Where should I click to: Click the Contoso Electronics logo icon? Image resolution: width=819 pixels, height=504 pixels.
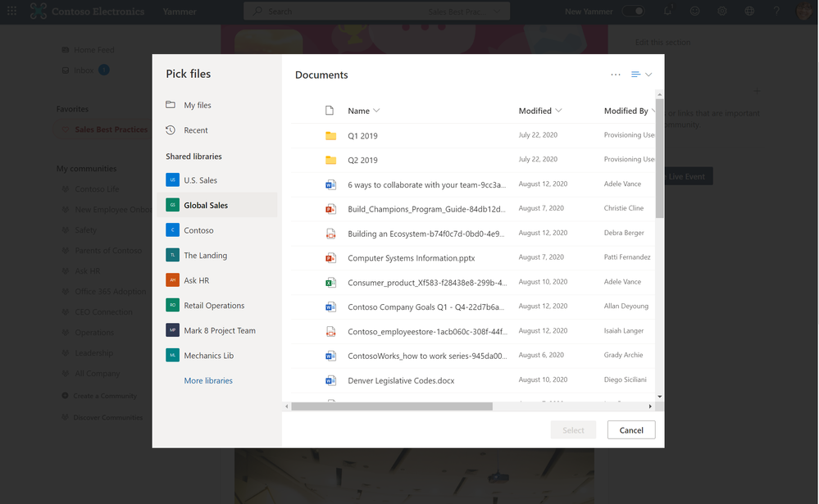39,11
